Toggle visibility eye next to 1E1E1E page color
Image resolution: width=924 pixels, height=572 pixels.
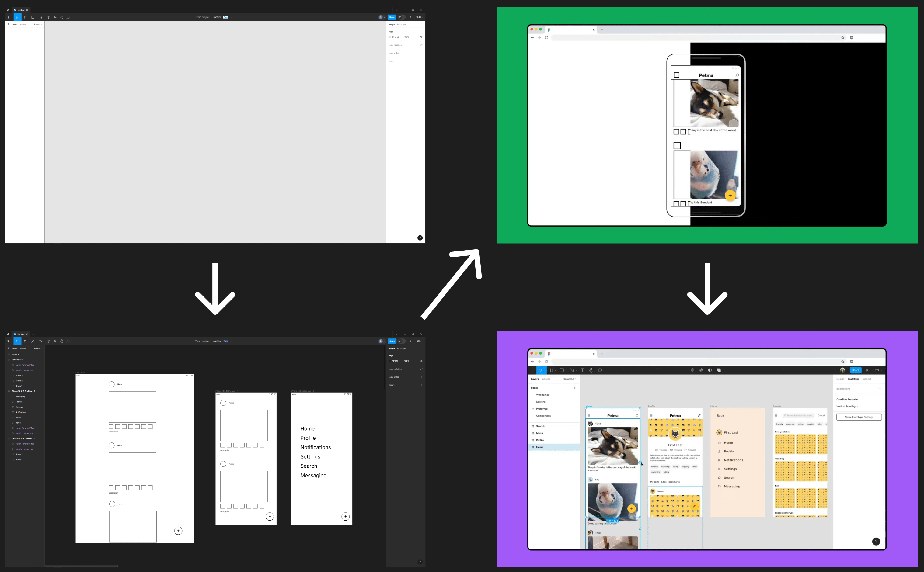coord(421,361)
